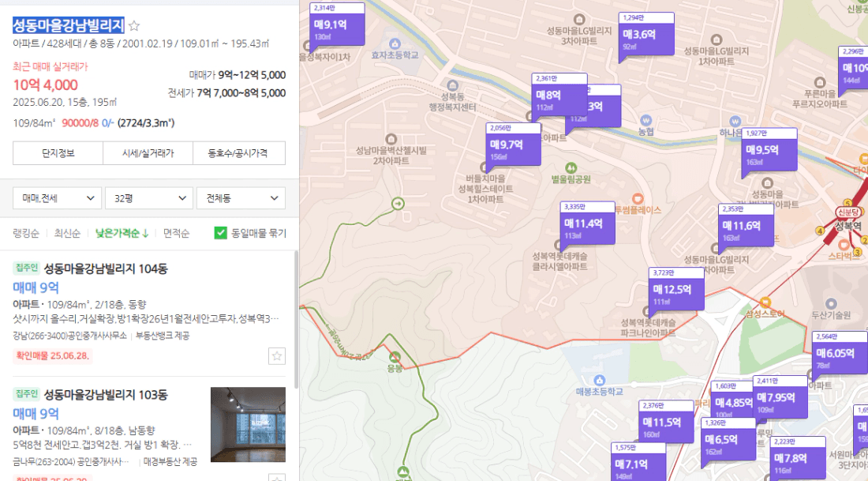Select the 매11.5억 160㎡ price marker
868x481 pixels.
pyautogui.click(x=666, y=423)
